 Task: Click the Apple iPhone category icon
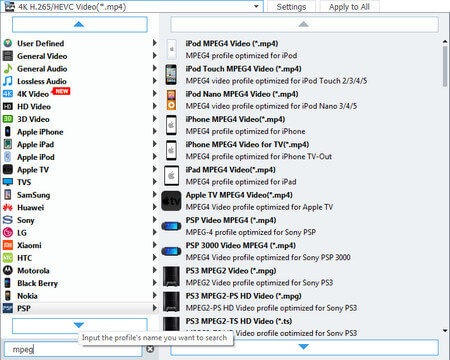[x=8, y=132]
